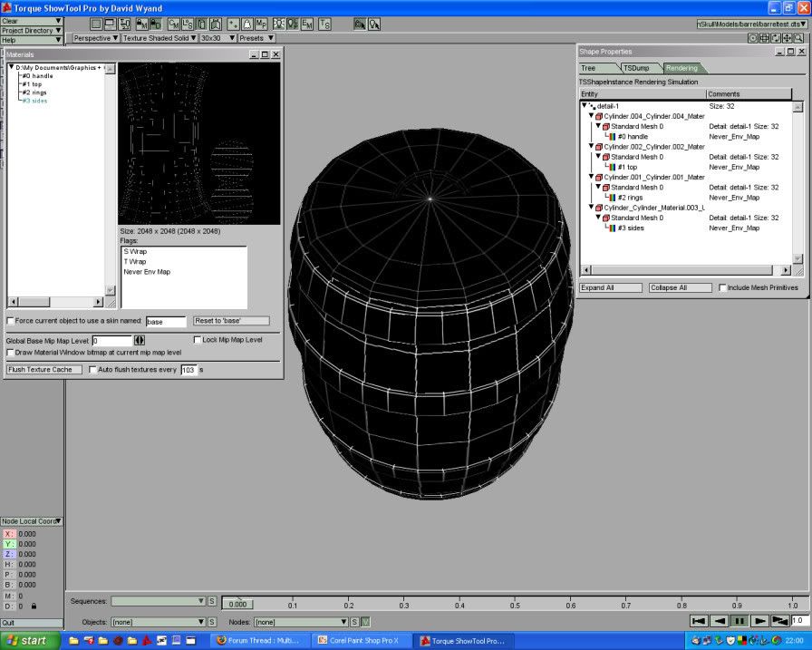
Task: Enable Force current object skin checkbox
Action: click(x=11, y=321)
